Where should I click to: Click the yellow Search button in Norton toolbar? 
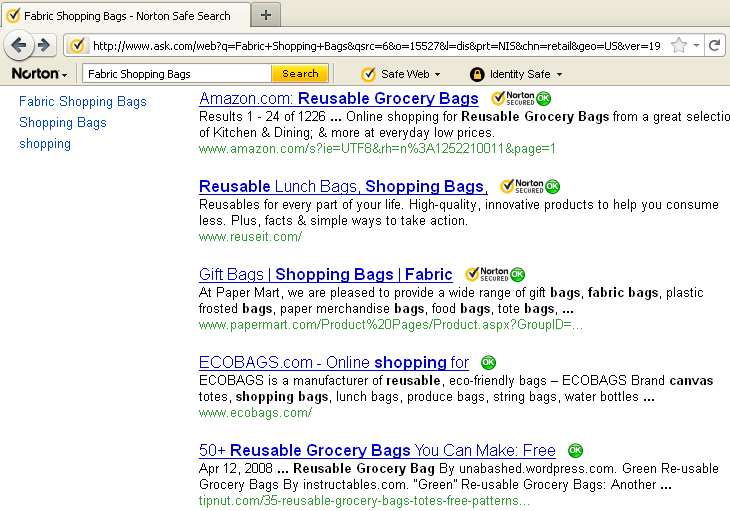300,74
